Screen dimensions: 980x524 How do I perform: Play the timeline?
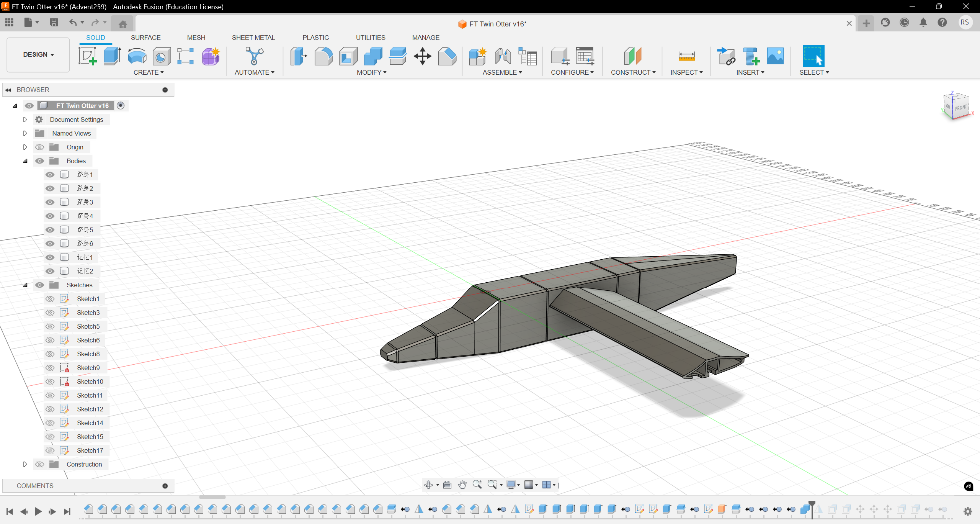pos(38,511)
